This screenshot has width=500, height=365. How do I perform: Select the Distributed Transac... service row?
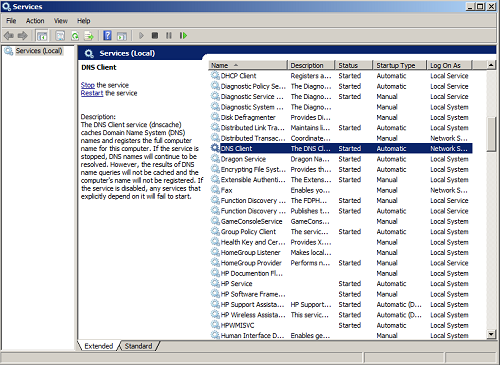341,138
